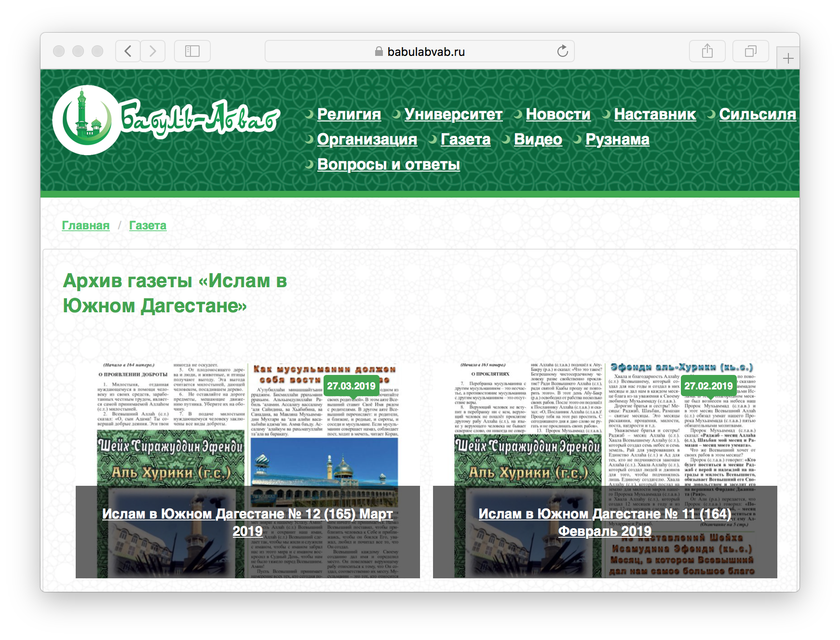The height and width of the screenshot is (640, 840).
Task: Click the Главная breadcrumb link
Action: coord(86,226)
